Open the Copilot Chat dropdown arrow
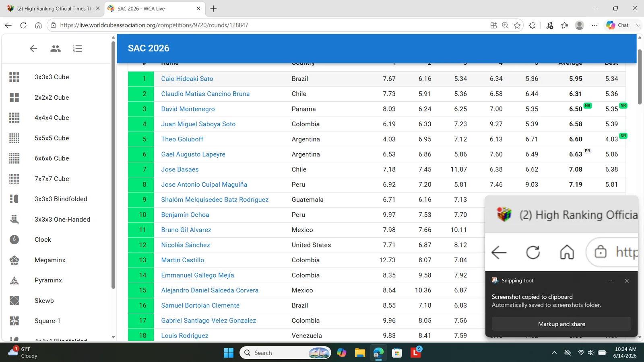 (x=638, y=25)
